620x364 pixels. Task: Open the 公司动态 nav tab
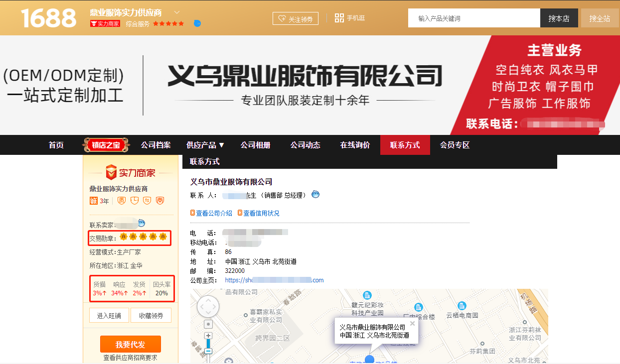(305, 145)
